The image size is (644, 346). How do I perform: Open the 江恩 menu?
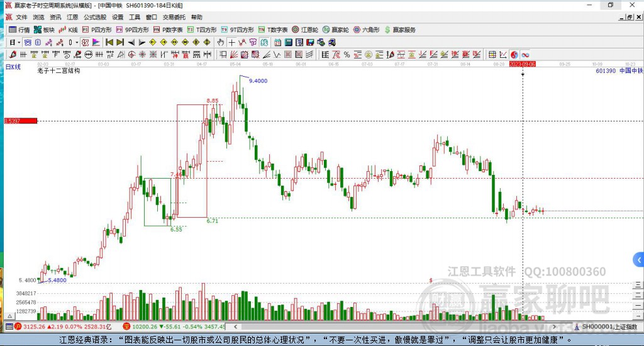[x=72, y=17]
